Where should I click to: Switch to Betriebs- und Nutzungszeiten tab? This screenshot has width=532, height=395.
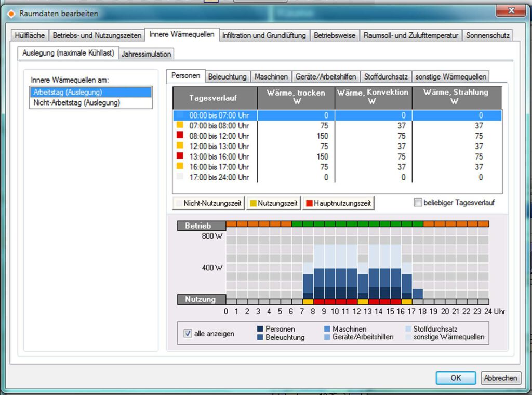[x=97, y=35]
